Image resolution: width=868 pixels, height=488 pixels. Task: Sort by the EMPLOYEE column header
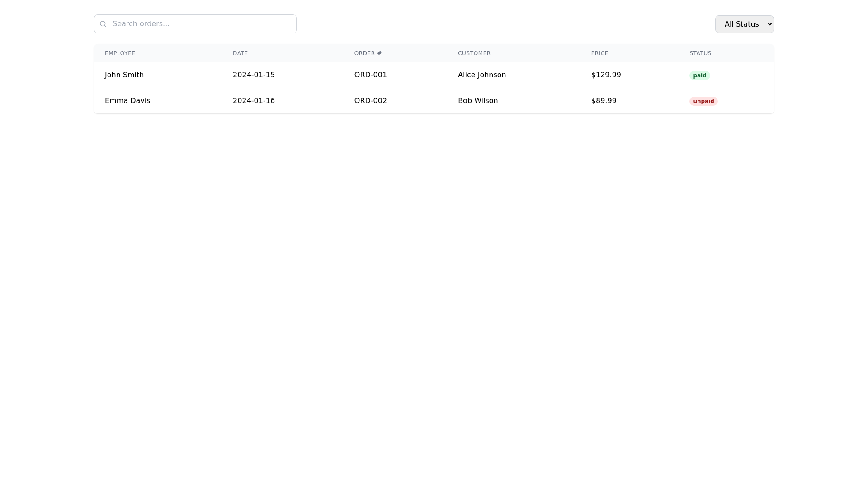tap(120, 53)
